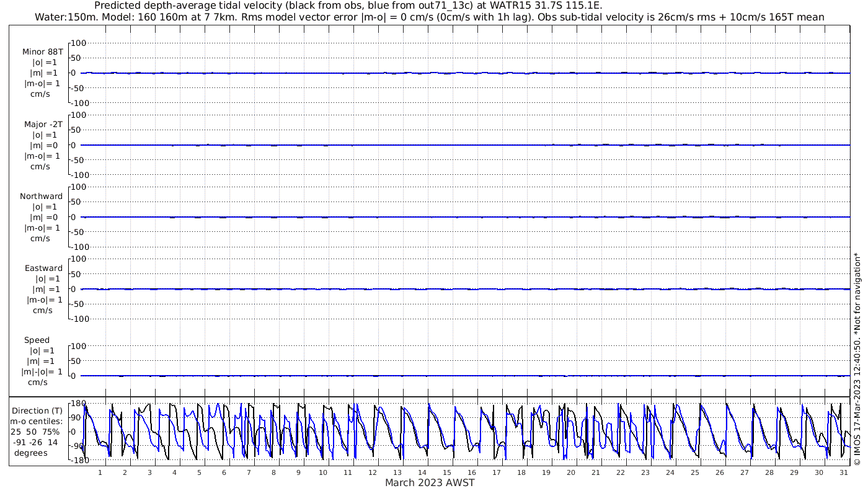Click the "|m| =0" text under Northward

43,217
